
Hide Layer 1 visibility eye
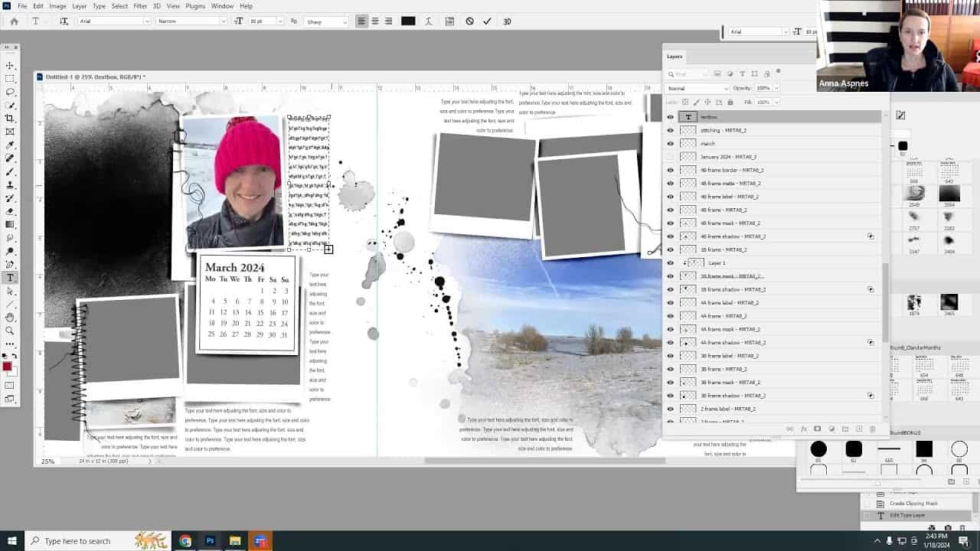point(670,262)
